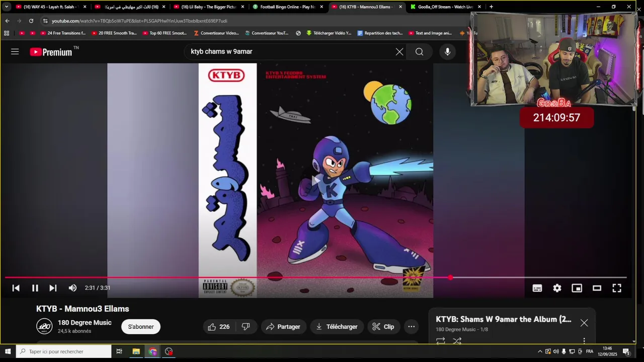The height and width of the screenshot is (362, 644).
Task: Click the magnifier search button
Action: [419, 52]
